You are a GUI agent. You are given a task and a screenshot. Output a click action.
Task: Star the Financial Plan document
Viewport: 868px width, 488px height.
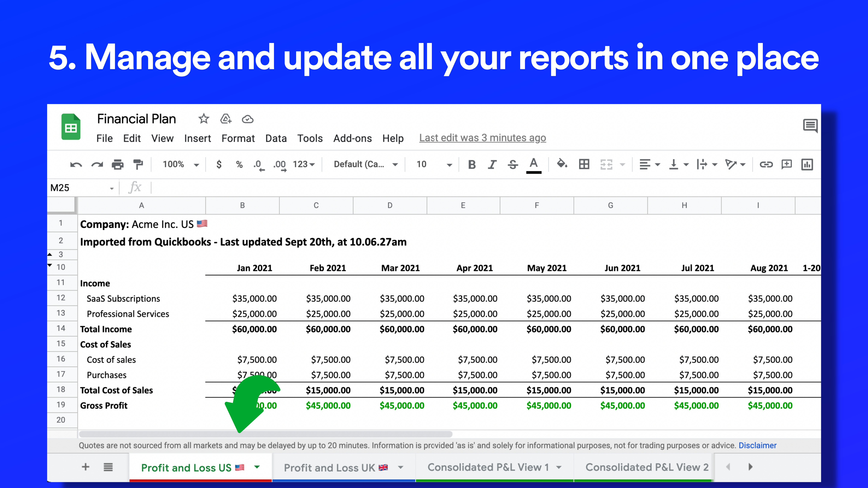point(204,119)
